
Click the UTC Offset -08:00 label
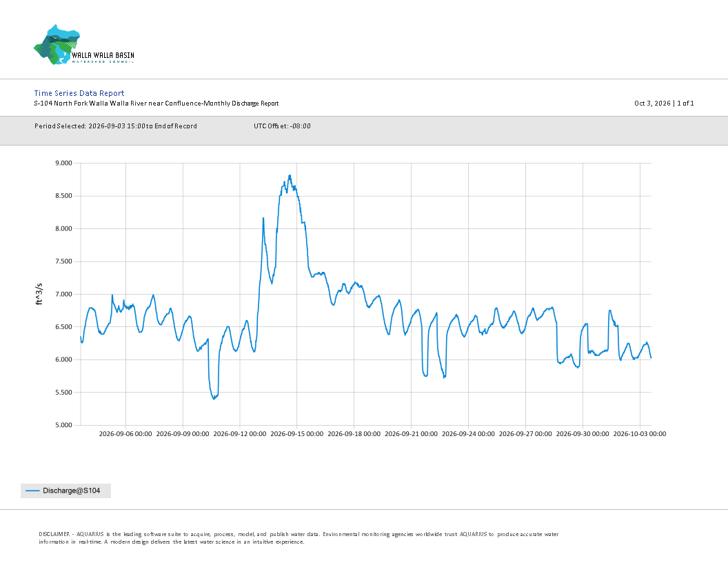coord(282,126)
